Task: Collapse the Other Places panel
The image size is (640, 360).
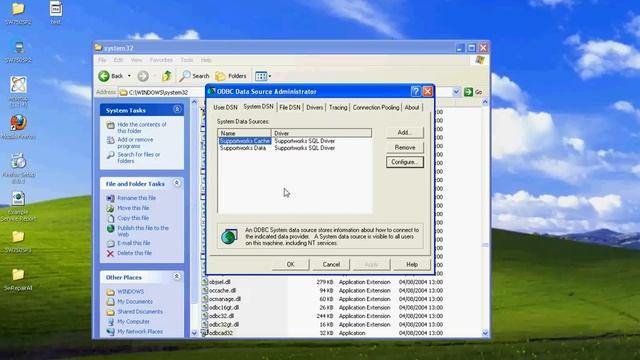Action: [177, 276]
